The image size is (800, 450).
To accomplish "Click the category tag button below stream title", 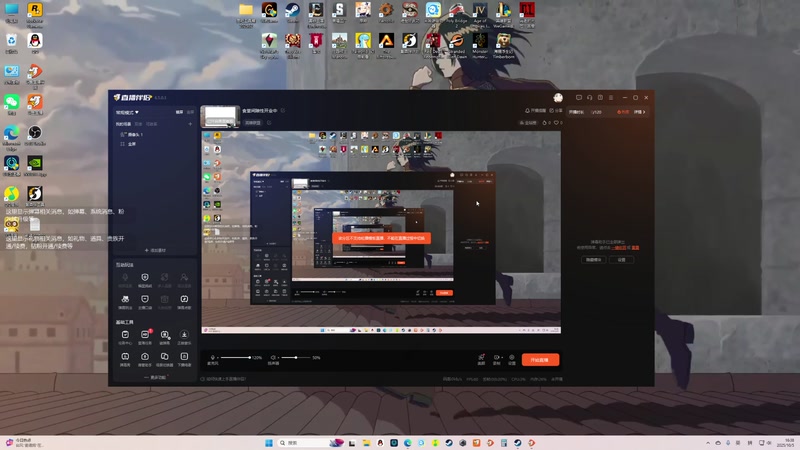I will (253, 123).
